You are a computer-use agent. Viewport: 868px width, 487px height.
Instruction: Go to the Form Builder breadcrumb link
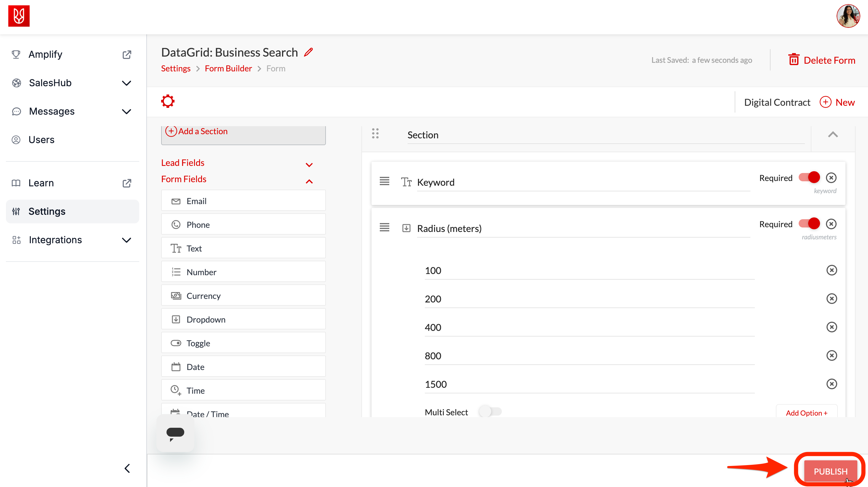point(228,68)
